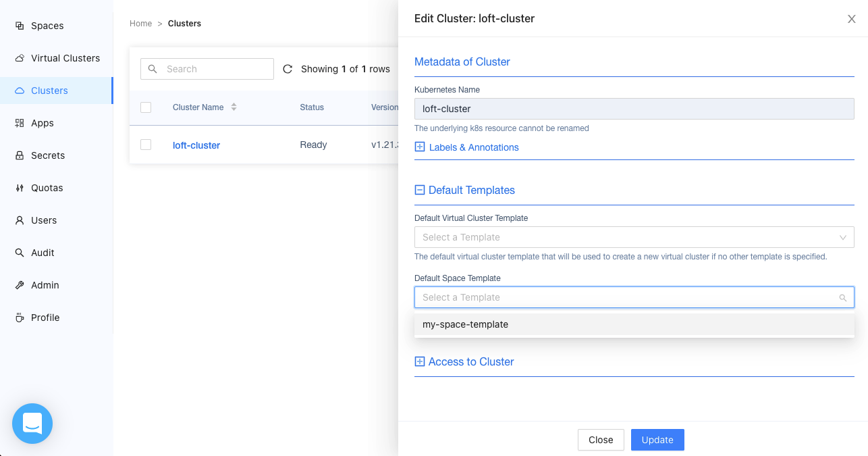This screenshot has width=868, height=456.
Task: Open the chat support bubble
Action: [x=32, y=424]
